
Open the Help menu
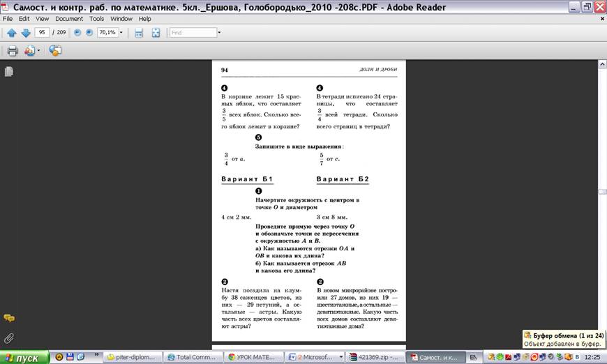[145, 19]
